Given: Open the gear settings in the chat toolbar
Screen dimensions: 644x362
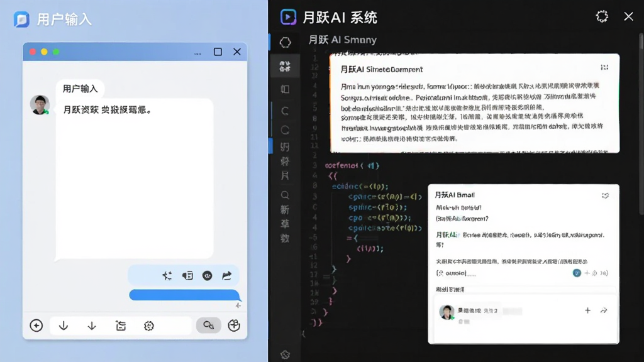Looking at the screenshot, I should (x=149, y=326).
